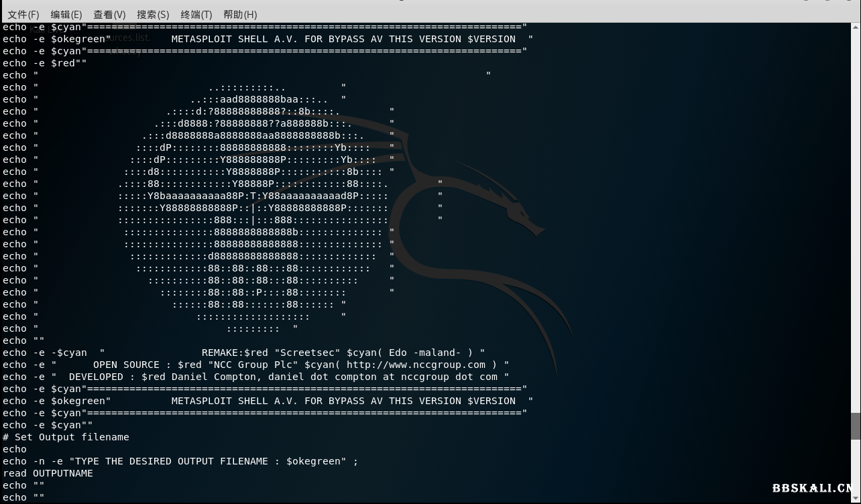Click the 'DEVELOPED : $red Daniel Compton' line
Screen dimensions: 861x504
click(x=256, y=377)
